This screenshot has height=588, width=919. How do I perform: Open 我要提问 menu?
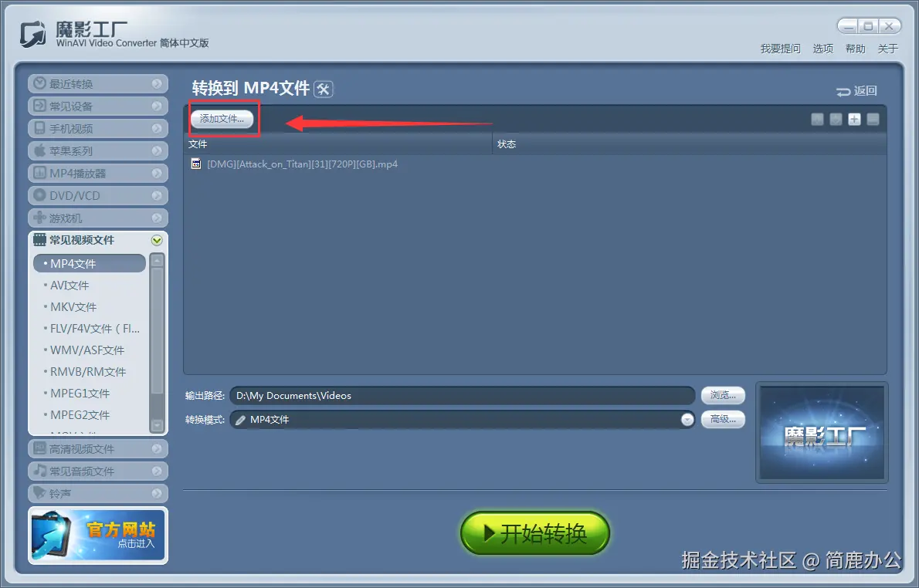tap(780, 49)
